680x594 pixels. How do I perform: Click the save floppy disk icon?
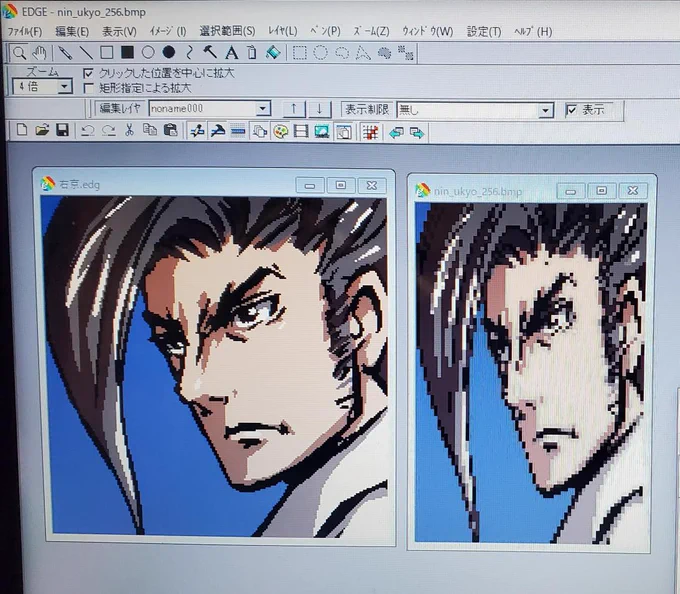tap(62, 130)
